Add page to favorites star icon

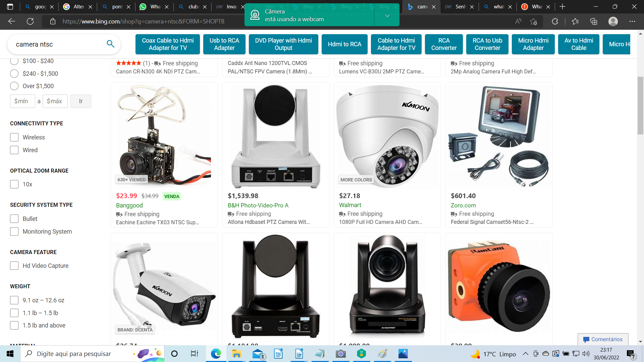click(533, 21)
